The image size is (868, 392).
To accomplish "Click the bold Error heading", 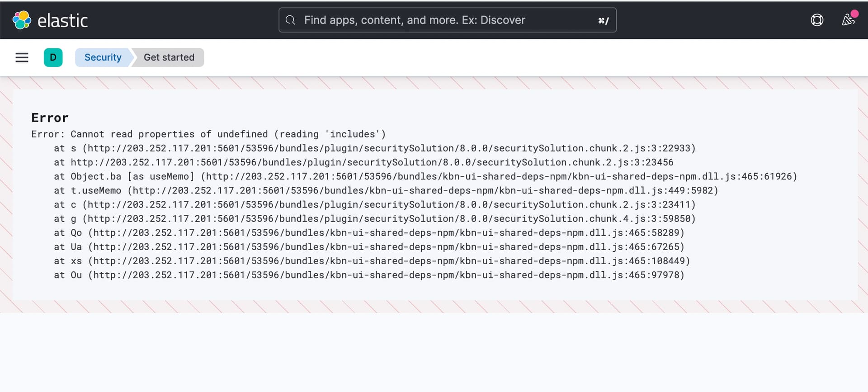I will coord(50,118).
